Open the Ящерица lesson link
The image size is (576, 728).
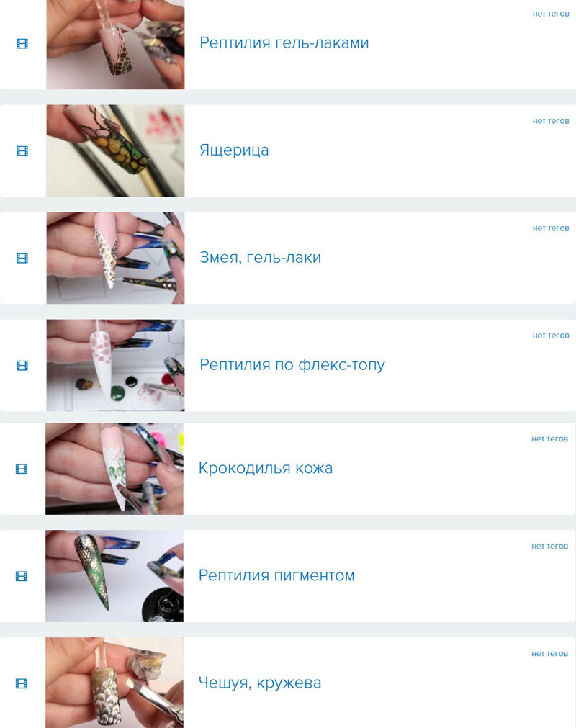(234, 150)
